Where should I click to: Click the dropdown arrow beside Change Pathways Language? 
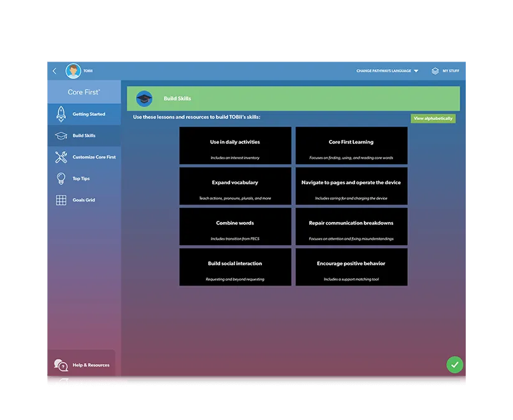click(416, 71)
